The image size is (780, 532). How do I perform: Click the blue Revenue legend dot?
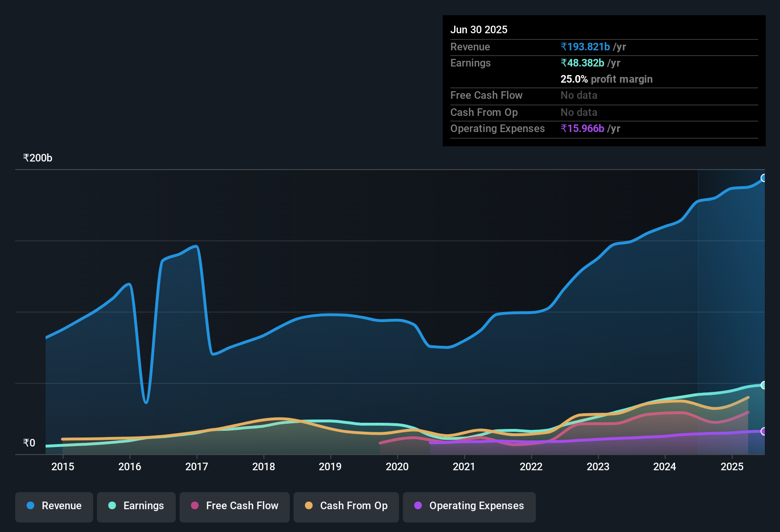coord(29,506)
